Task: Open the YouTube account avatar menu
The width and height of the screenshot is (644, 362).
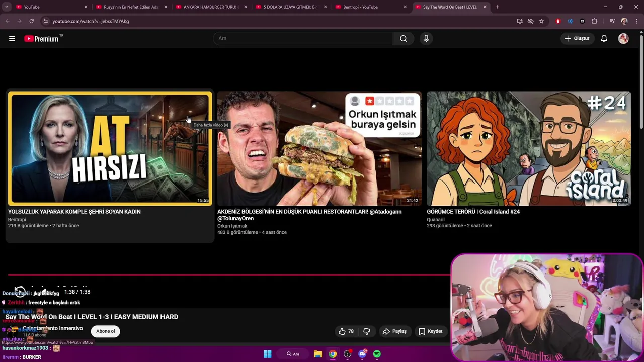Action: pos(623,38)
